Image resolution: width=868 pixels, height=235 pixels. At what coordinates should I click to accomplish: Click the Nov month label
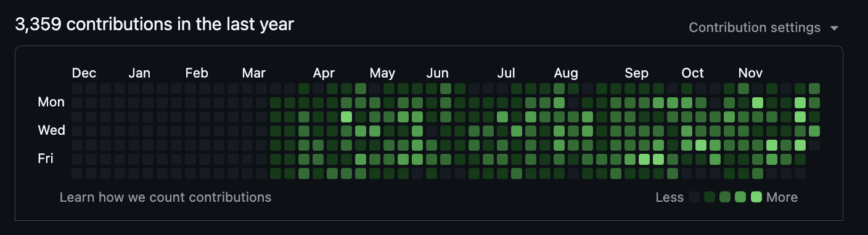coord(750,73)
